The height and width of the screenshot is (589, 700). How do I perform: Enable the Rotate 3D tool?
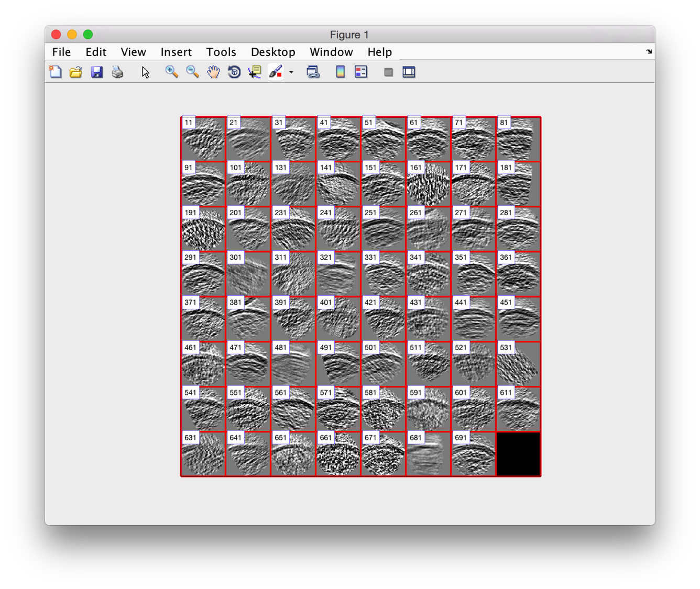(x=234, y=72)
